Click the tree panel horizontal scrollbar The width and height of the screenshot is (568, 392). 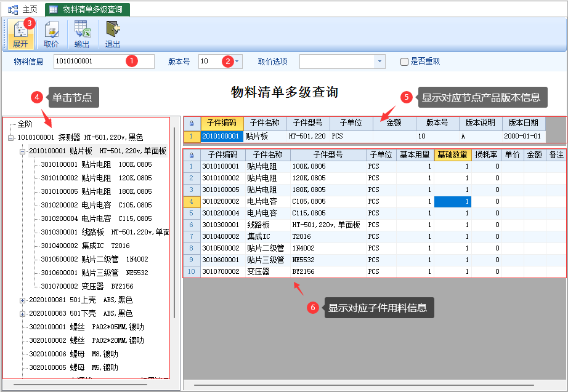79,385
